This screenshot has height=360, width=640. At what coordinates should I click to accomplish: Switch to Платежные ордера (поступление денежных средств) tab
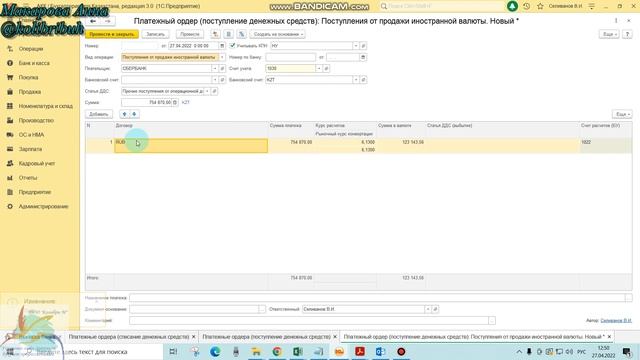pyautogui.click(x=267, y=337)
